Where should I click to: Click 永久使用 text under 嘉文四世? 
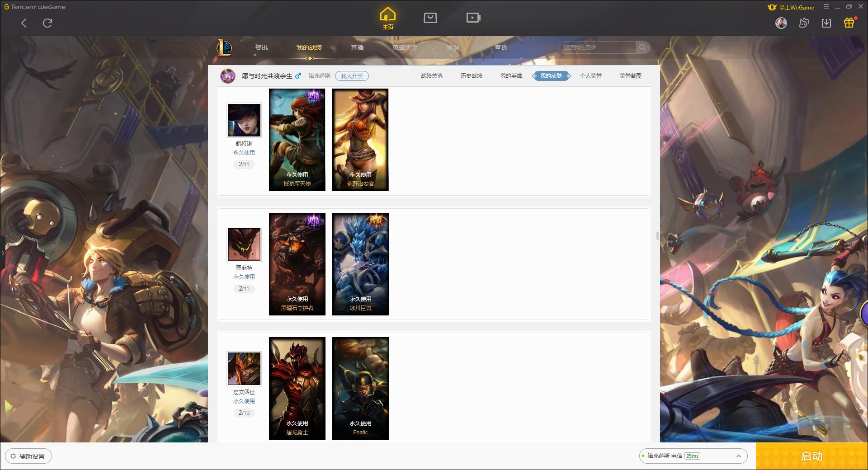tap(244, 401)
